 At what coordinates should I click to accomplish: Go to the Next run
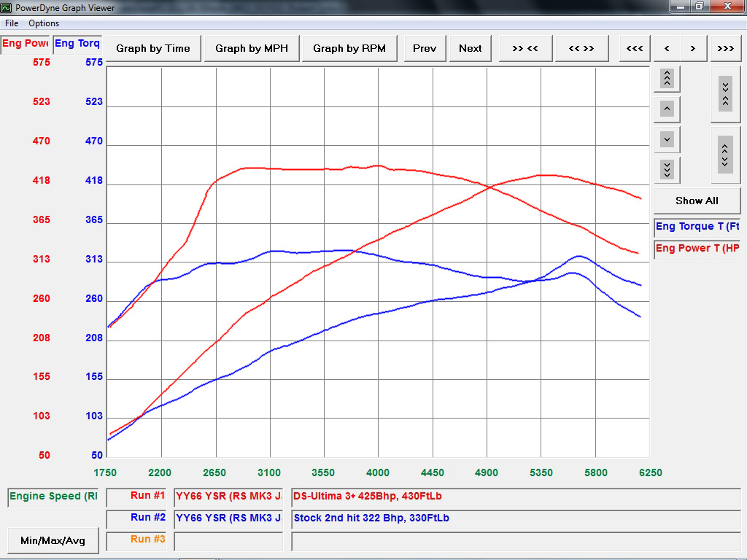[x=471, y=48]
